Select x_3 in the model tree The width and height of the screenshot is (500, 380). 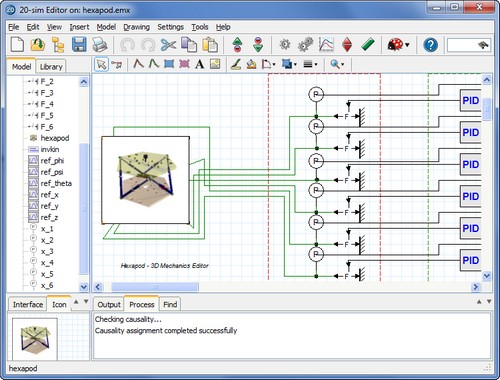point(47,251)
